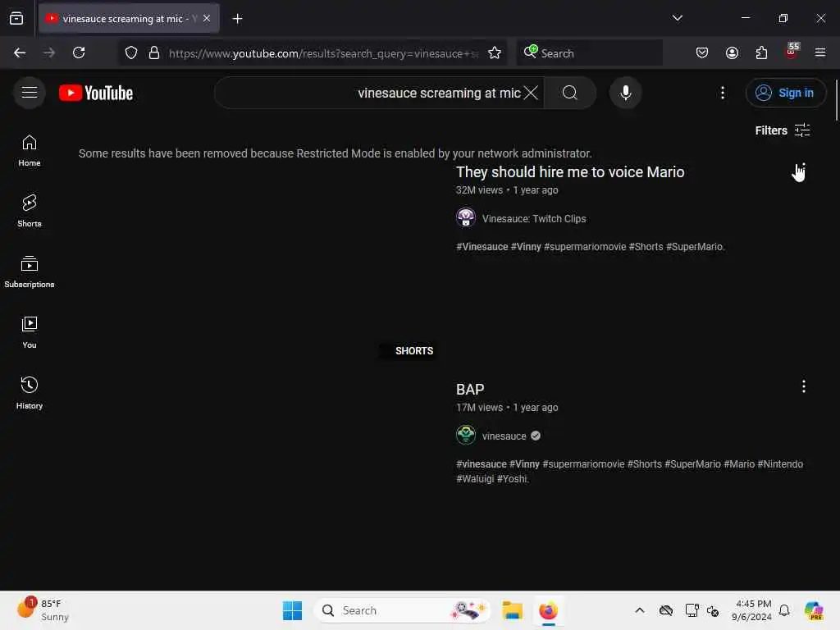Open Firefox View tab button

tap(16, 18)
